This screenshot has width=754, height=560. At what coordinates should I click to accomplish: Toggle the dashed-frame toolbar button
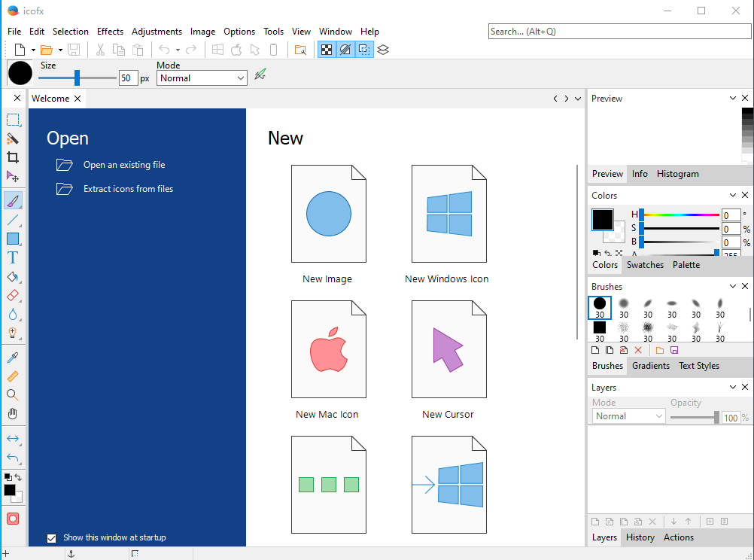[x=364, y=50]
